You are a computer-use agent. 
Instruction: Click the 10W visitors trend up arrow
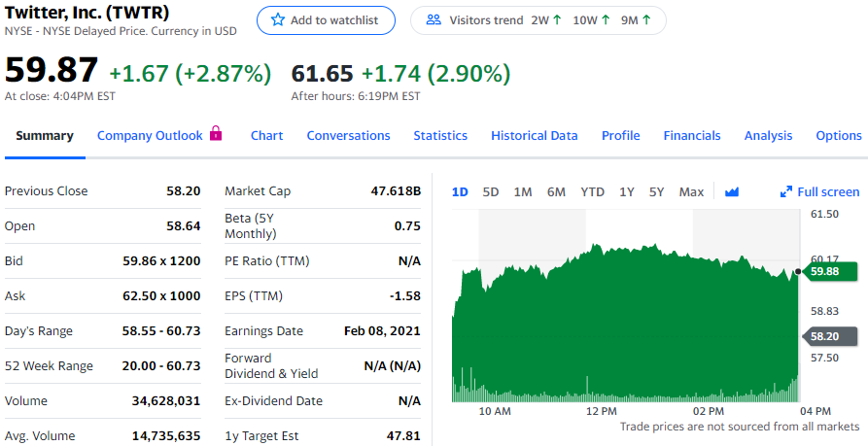click(x=607, y=20)
